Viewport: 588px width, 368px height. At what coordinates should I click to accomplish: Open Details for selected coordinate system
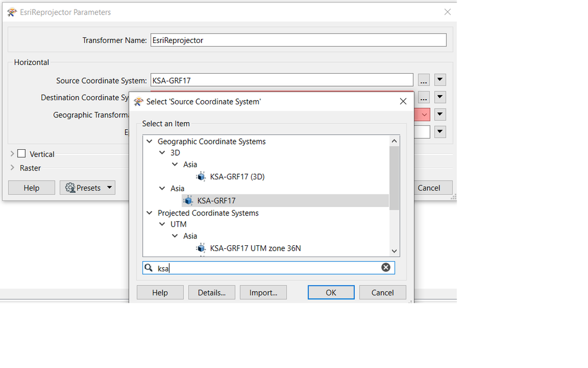pos(212,292)
